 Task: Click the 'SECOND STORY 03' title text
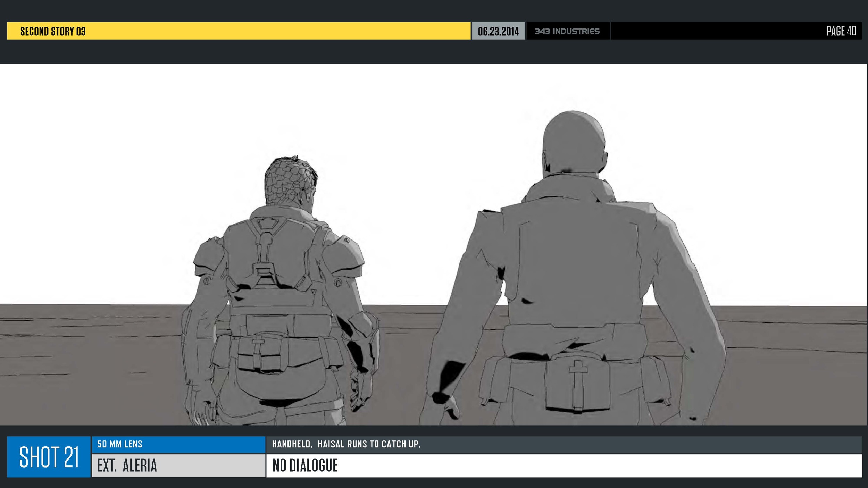[x=53, y=31]
